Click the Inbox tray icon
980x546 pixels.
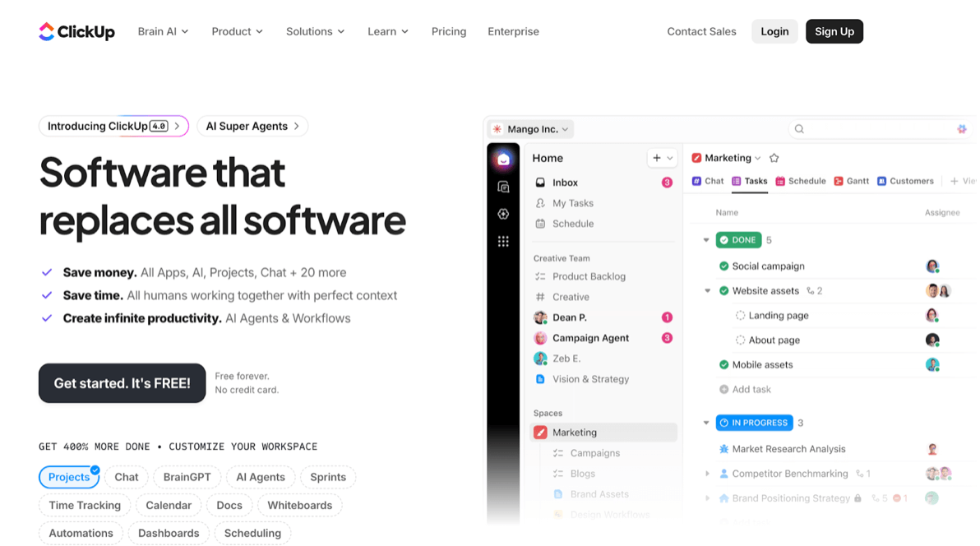click(541, 183)
